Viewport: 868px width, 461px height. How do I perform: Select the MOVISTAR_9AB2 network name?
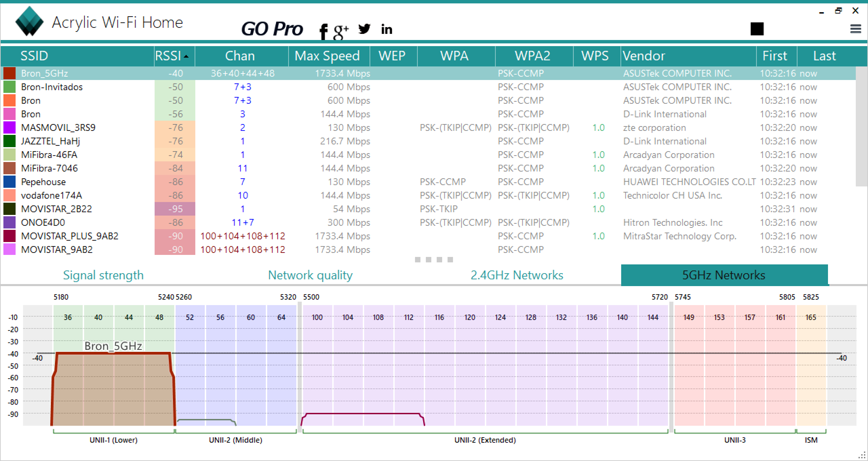click(57, 249)
